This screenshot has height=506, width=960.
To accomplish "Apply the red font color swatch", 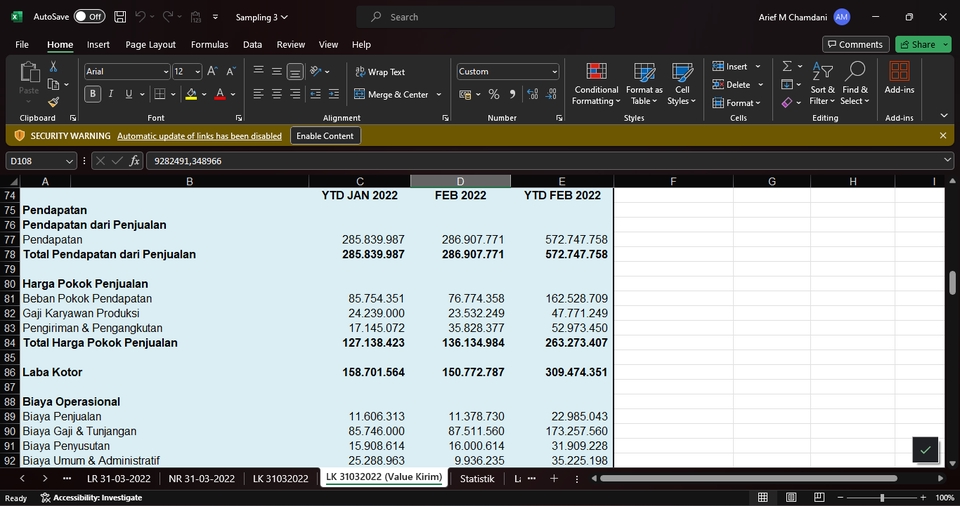I will tap(220, 94).
